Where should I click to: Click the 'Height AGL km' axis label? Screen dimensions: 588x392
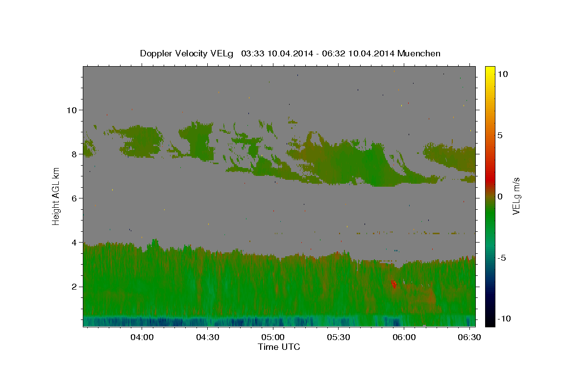[x=56, y=196]
